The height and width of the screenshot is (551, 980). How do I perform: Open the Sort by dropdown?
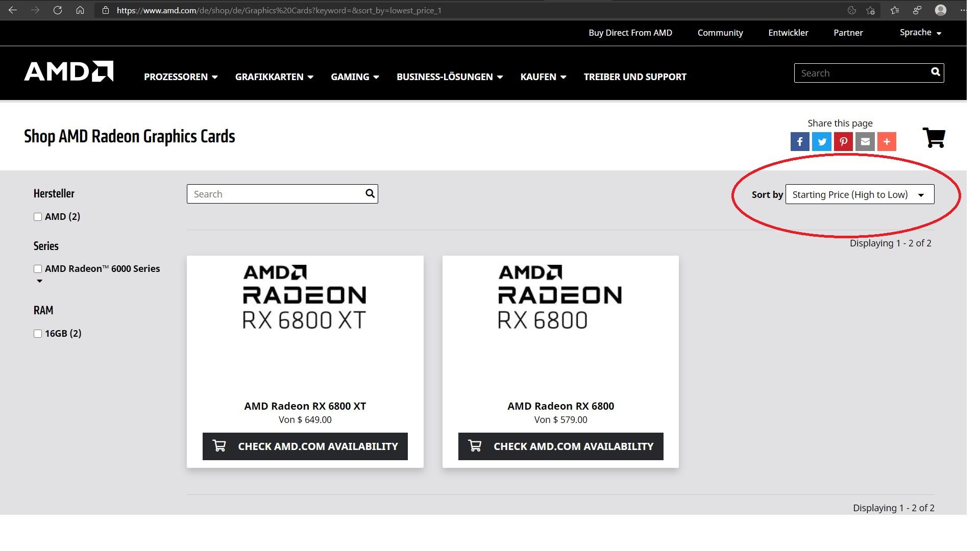coord(860,194)
